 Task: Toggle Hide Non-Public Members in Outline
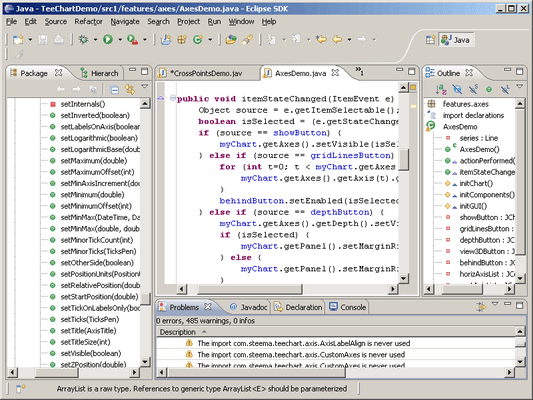[x=489, y=89]
